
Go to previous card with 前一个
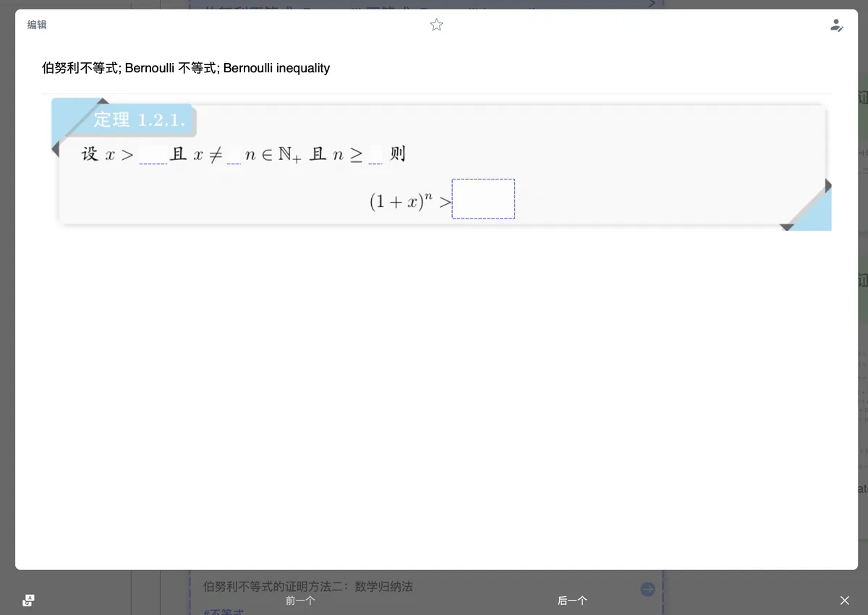300,601
